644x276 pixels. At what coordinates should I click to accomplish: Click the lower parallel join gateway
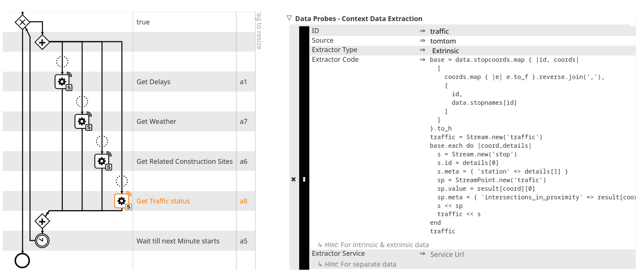tap(42, 221)
